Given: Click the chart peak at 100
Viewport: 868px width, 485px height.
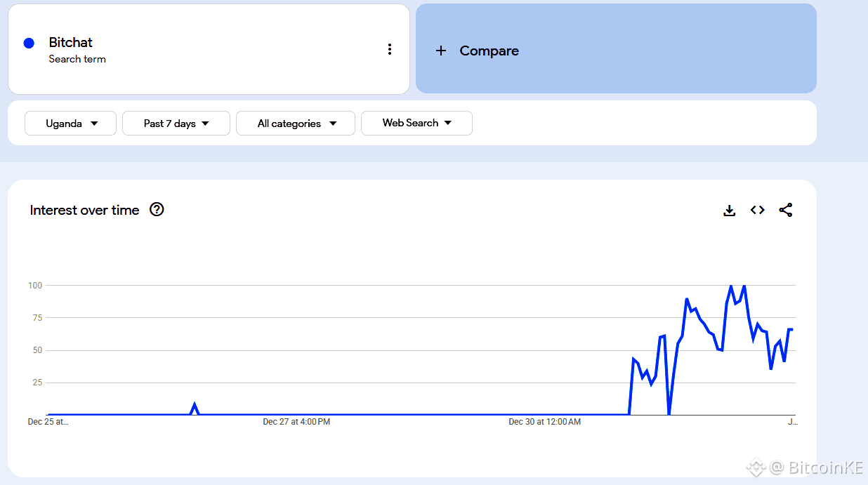Looking at the screenshot, I should coord(731,286).
